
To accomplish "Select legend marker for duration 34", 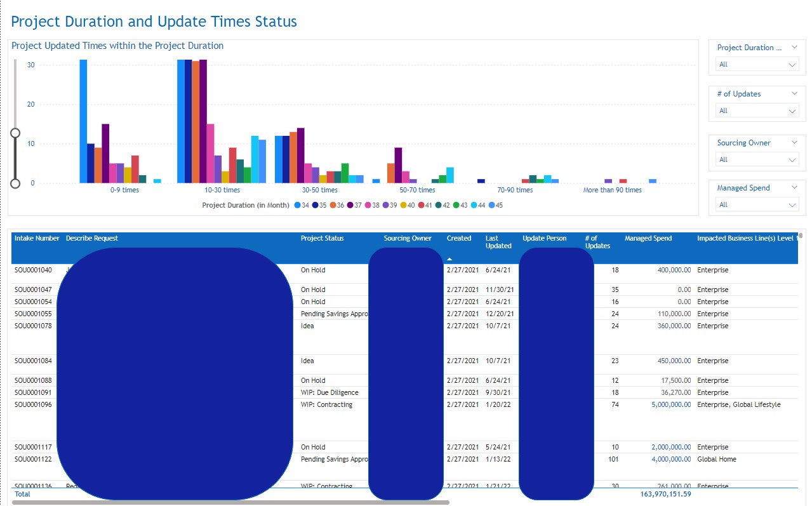I will 297,206.
